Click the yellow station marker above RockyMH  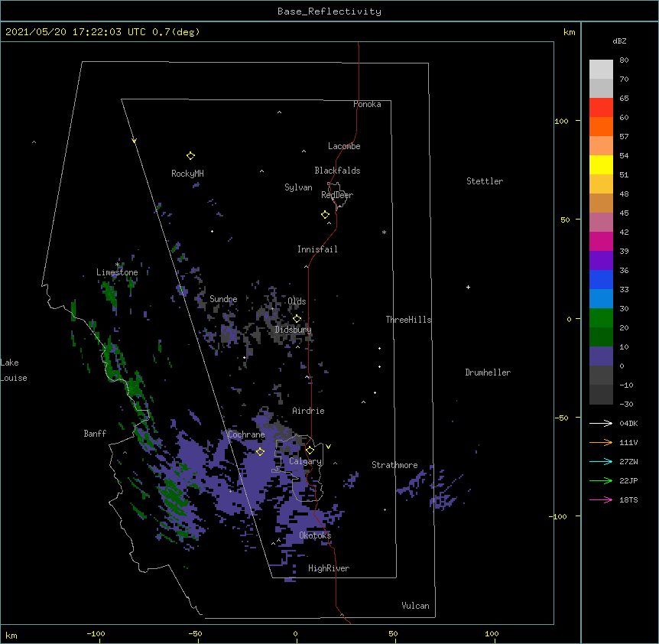pyautogui.click(x=190, y=156)
